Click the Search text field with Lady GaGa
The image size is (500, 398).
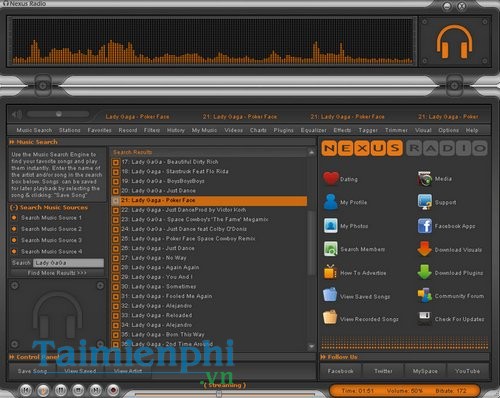click(68, 263)
